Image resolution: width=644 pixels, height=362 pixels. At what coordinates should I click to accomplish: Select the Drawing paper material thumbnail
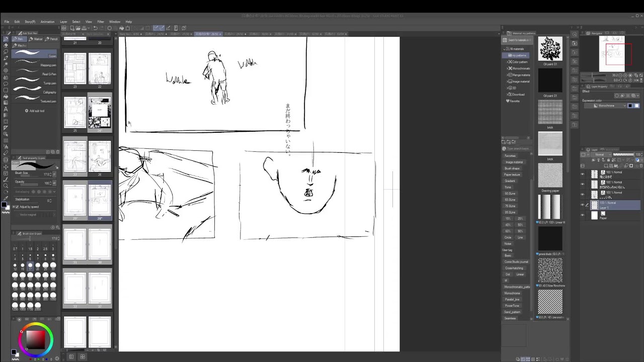(550, 176)
